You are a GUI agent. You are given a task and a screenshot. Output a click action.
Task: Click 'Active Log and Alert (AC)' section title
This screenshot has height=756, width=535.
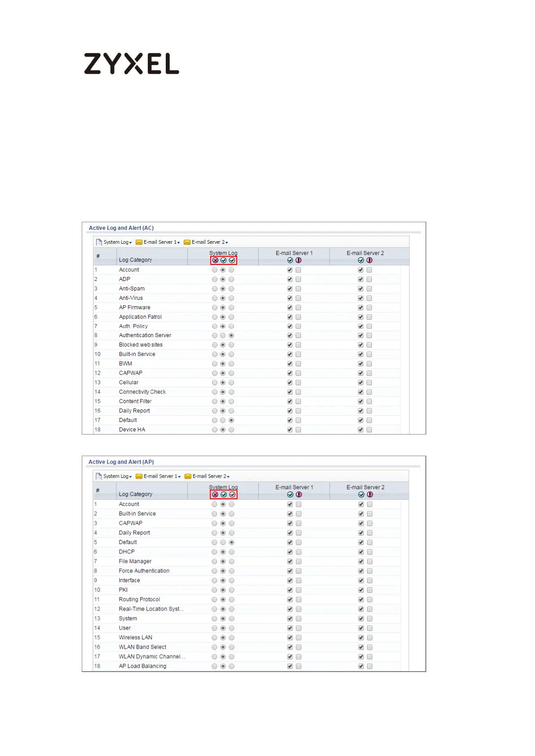(x=121, y=229)
